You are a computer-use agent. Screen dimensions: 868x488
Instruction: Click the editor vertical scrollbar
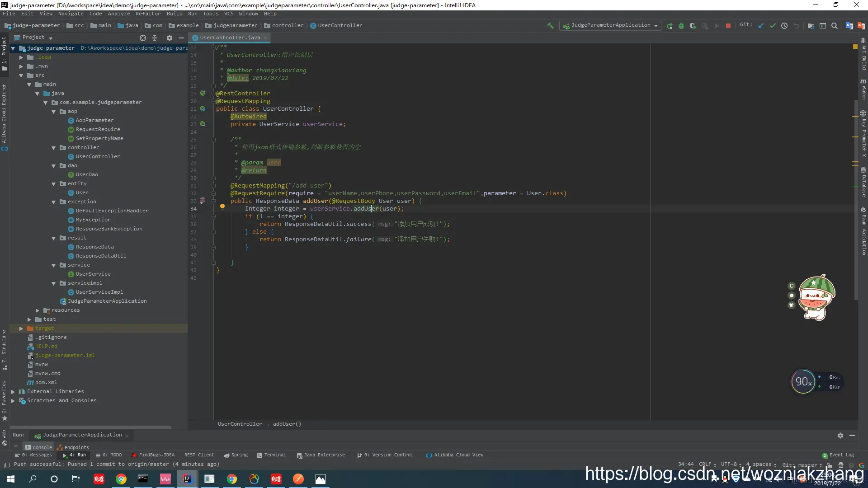click(x=856, y=199)
